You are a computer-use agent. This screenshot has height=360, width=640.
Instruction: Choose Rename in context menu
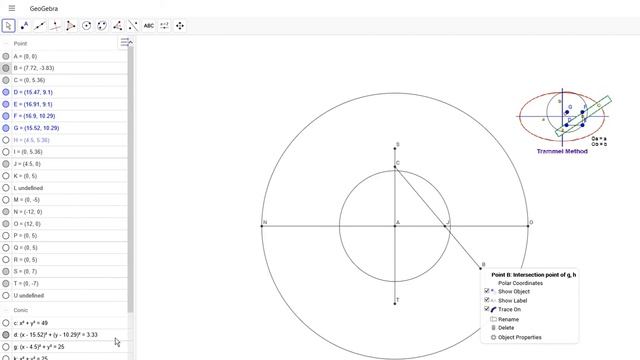click(x=508, y=319)
